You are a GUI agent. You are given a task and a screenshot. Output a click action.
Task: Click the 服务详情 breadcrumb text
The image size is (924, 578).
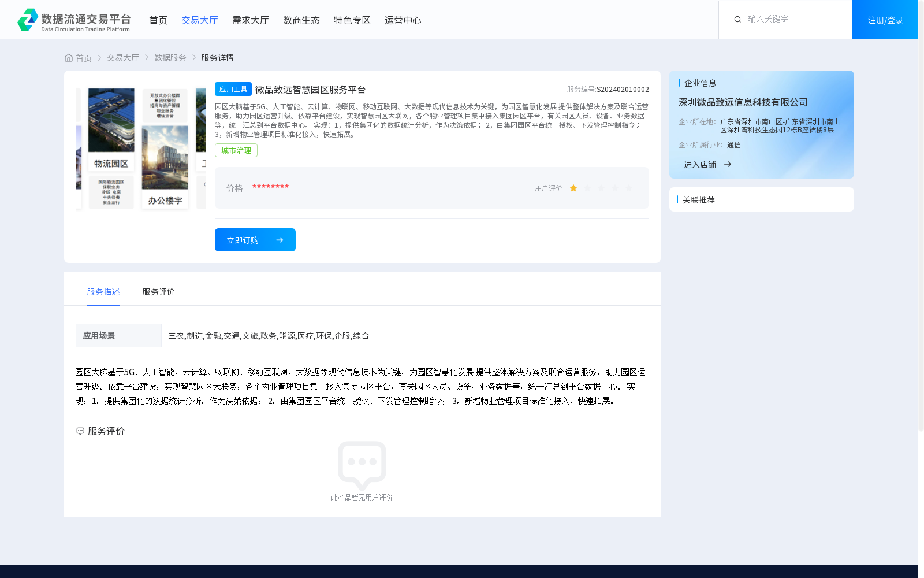pyautogui.click(x=217, y=58)
